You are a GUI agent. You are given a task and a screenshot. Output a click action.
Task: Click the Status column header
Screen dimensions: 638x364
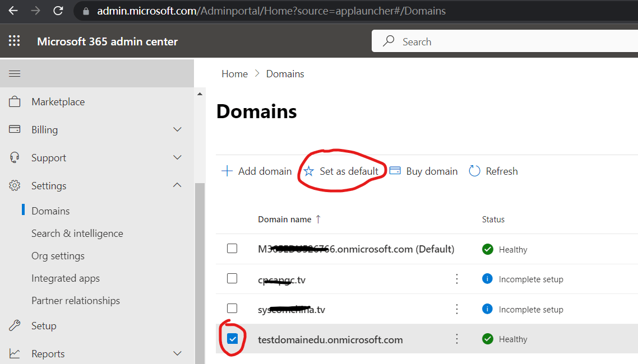pyautogui.click(x=493, y=220)
